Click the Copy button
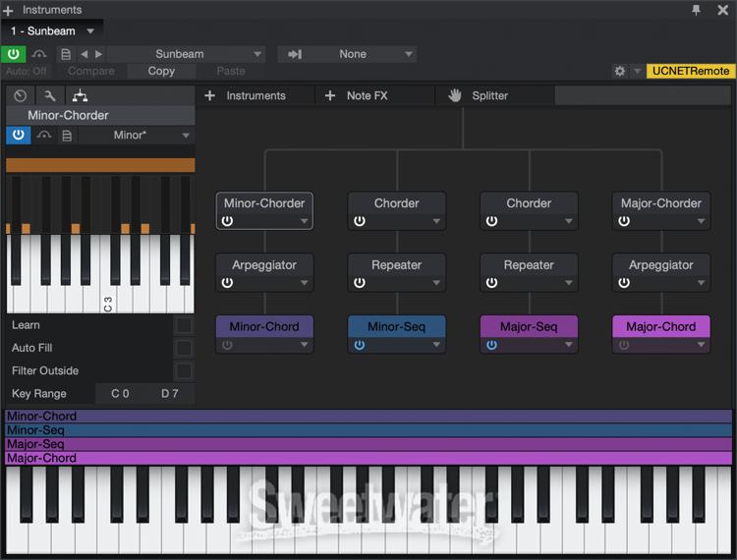737x560 pixels. [x=161, y=71]
